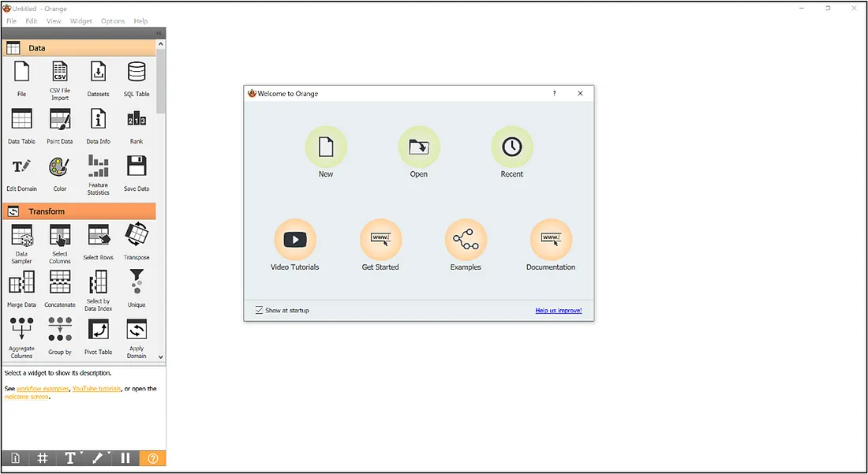Open the YouTube tutorials link

click(x=96, y=389)
